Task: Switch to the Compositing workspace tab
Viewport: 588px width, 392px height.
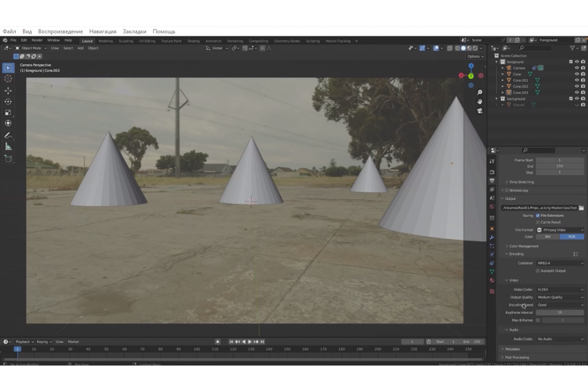Action: (x=259, y=41)
